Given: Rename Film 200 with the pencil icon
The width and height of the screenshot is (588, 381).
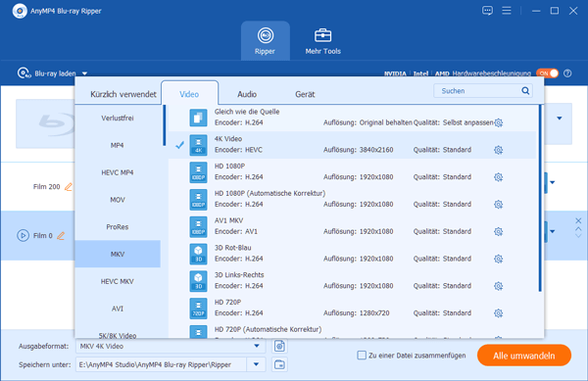Looking at the screenshot, I should point(69,186).
